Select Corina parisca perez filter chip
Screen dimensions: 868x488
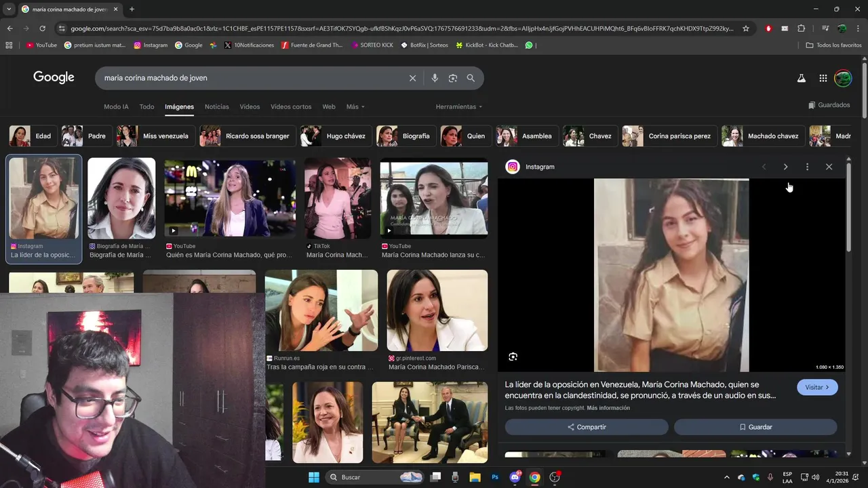coord(669,136)
